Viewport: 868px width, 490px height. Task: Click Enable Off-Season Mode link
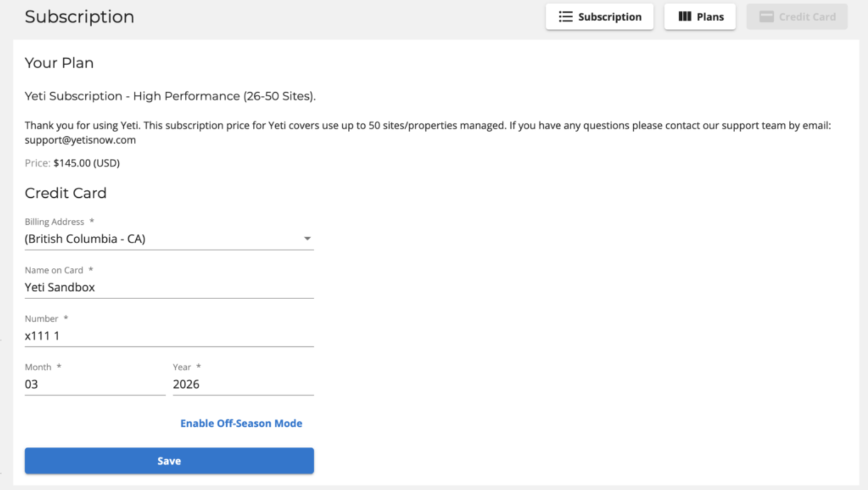tap(241, 423)
